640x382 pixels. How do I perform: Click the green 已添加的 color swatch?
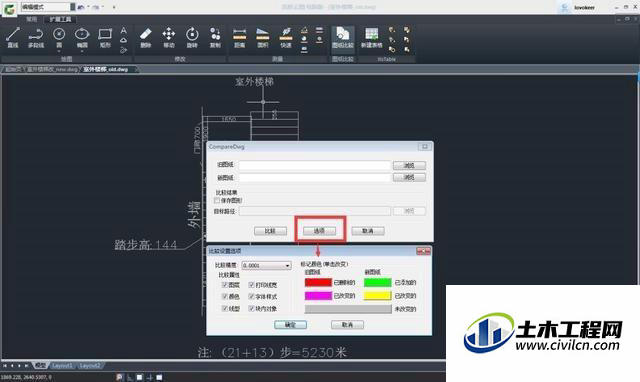click(x=378, y=282)
